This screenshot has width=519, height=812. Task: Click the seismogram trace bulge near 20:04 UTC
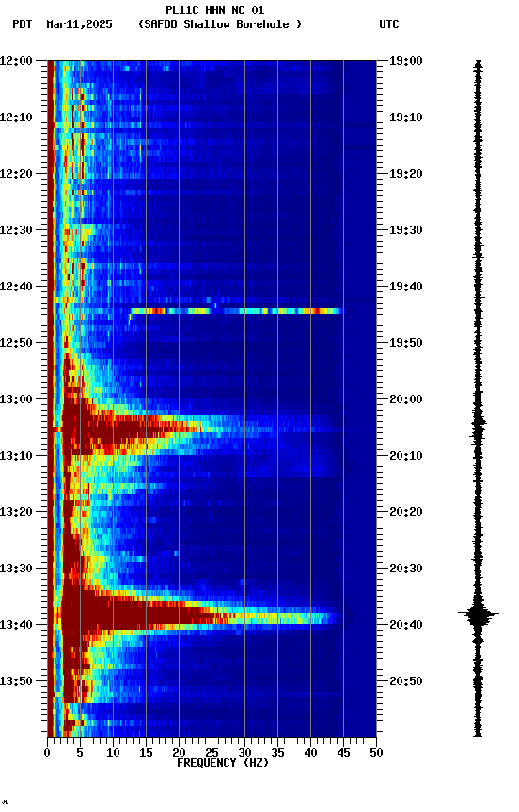pos(478,425)
